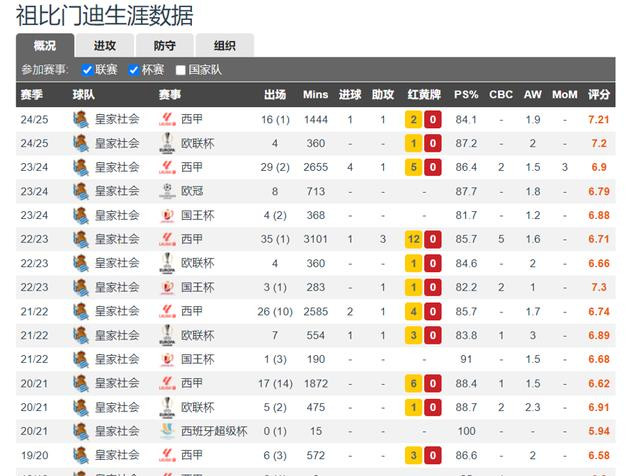The width and height of the screenshot is (636, 476).
Task: Click the club crest in 19/20 西甲 row
Action: [x=81, y=455]
